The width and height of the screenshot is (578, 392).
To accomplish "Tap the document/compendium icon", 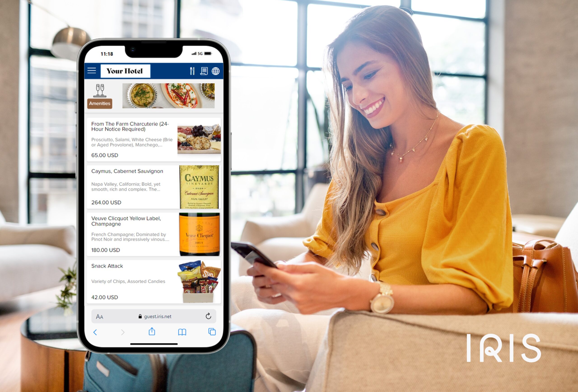I will click(203, 71).
